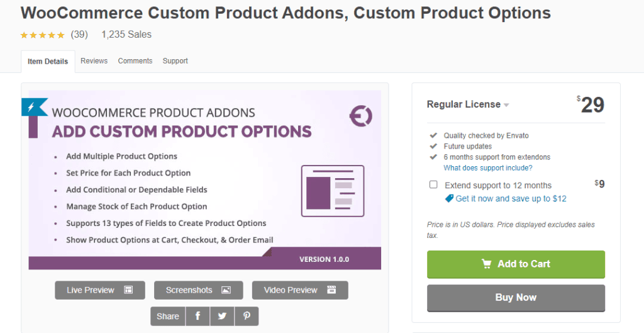Share the item on Facebook
Image resolution: width=644 pixels, height=333 pixels.
click(197, 316)
